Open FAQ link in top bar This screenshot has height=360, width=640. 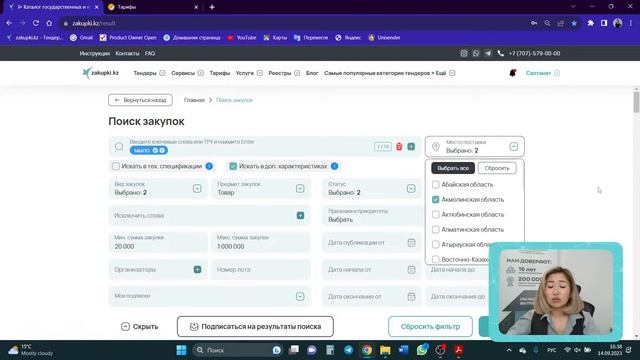click(150, 53)
